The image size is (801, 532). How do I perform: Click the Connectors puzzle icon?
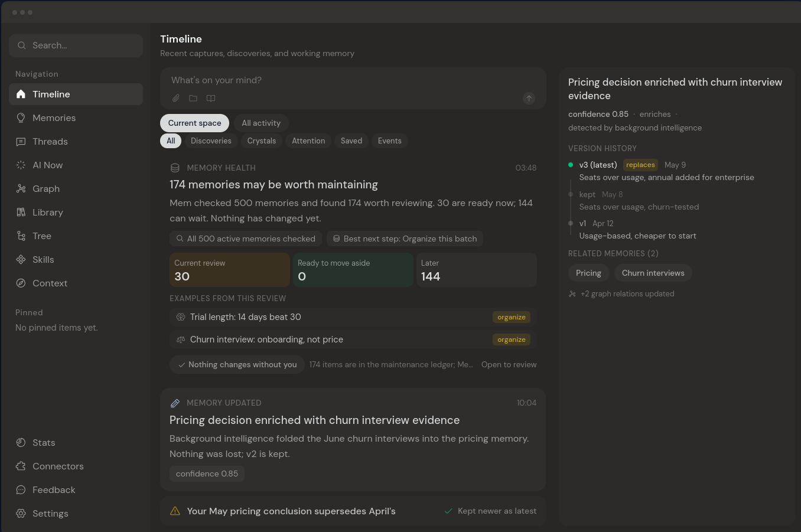pos(21,466)
